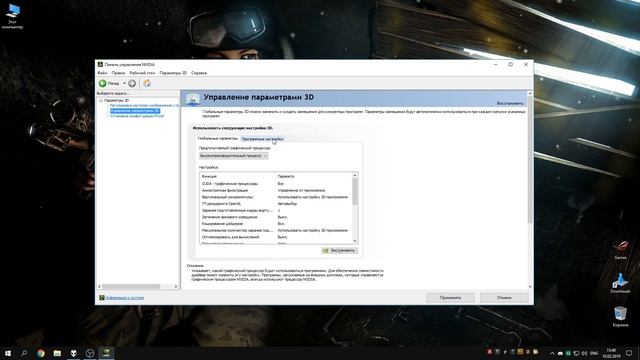This screenshot has height=360, width=640.
Task: Select the maximum pre-rendered frames row
Action: [276, 230]
